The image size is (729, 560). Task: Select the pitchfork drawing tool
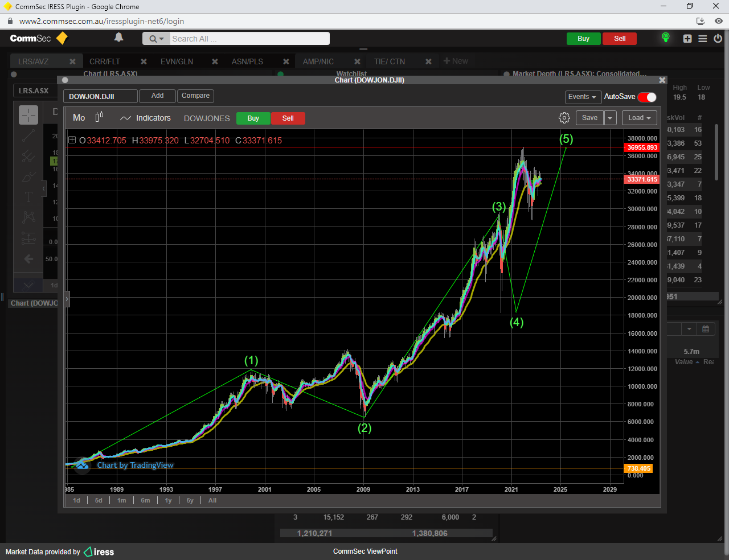[x=28, y=156]
